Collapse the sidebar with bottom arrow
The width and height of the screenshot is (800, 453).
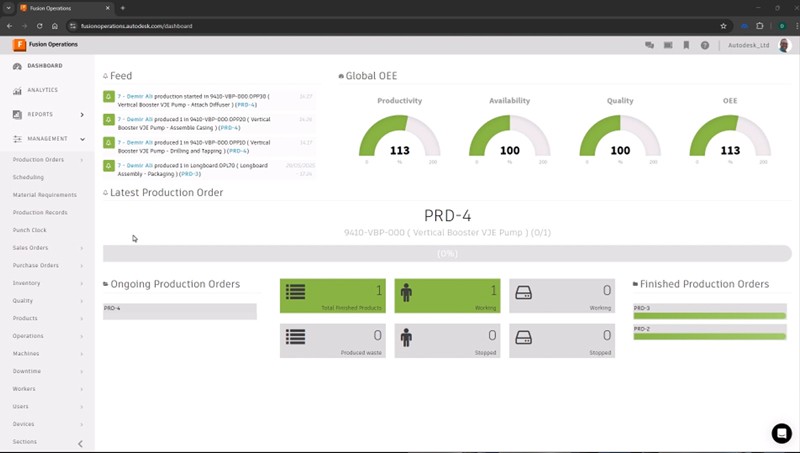[80, 444]
